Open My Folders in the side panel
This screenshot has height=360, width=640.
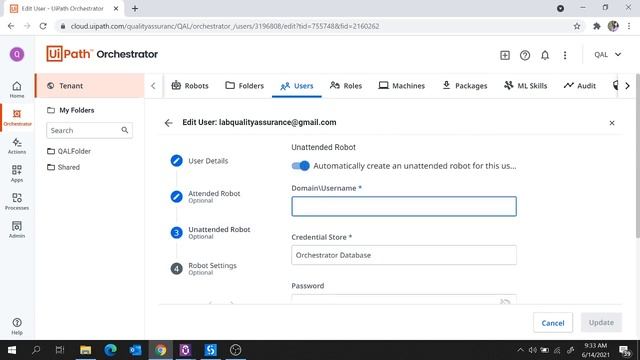click(x=71, y=110)
